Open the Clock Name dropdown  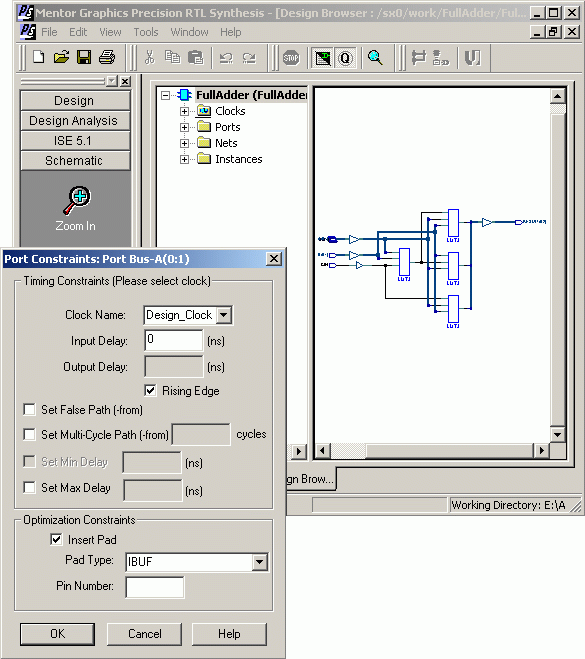(224, 315)
